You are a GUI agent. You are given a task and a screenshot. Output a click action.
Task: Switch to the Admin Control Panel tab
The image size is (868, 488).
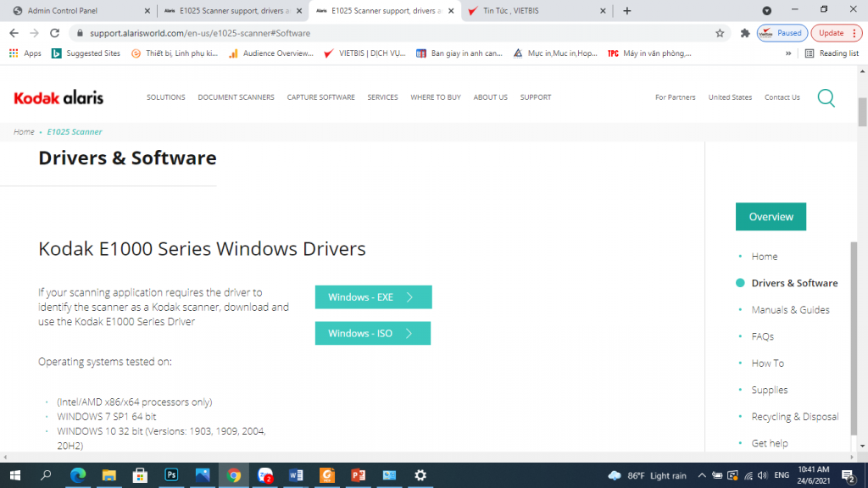[x=76, y=11]
